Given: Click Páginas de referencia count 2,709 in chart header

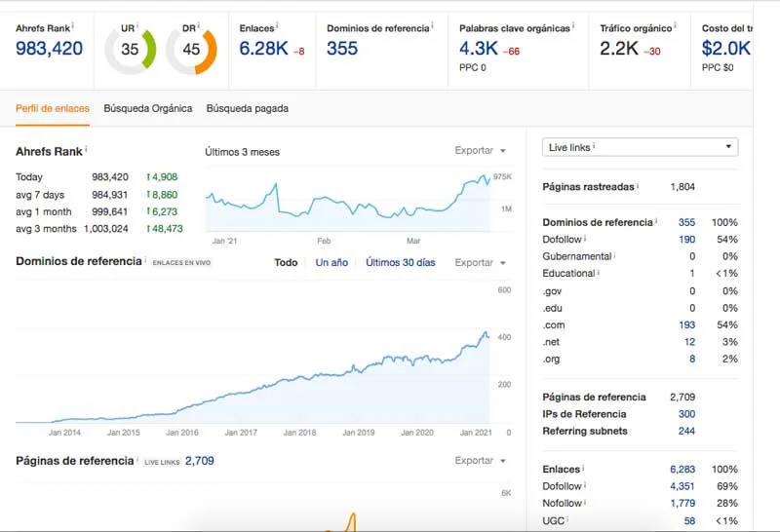Looking at the screenshot, I should coord(200,461).
